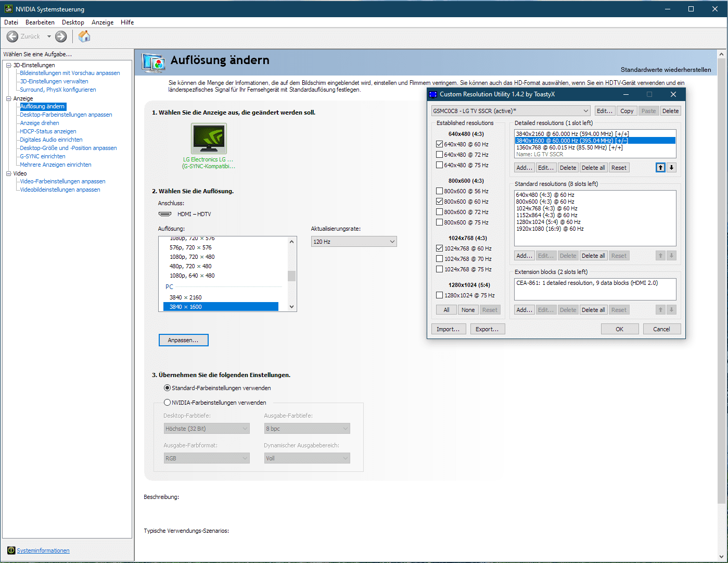The height and width of the screenshot is (563, 728).
Task: Open G-SYNC einrichten tree item
Action: [43, 156]
